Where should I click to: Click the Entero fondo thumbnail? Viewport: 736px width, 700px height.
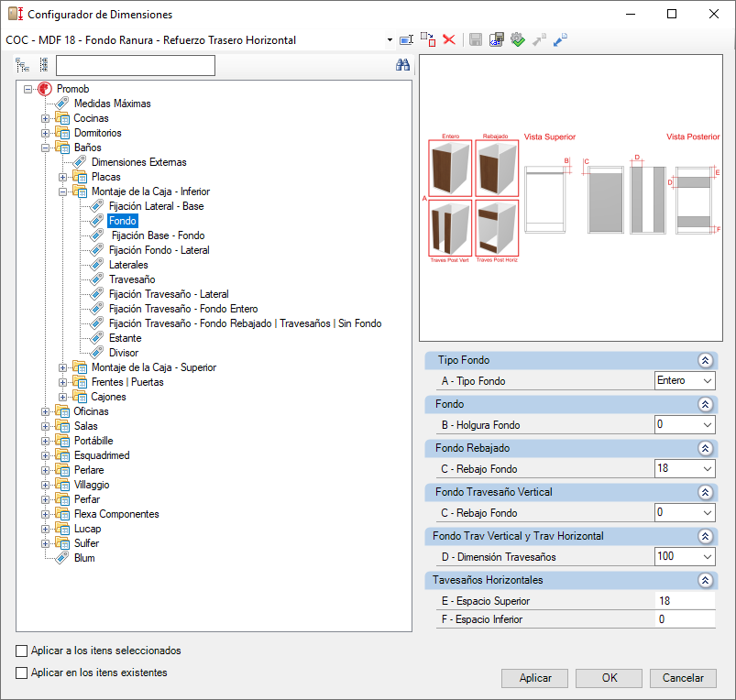[450, 168]
